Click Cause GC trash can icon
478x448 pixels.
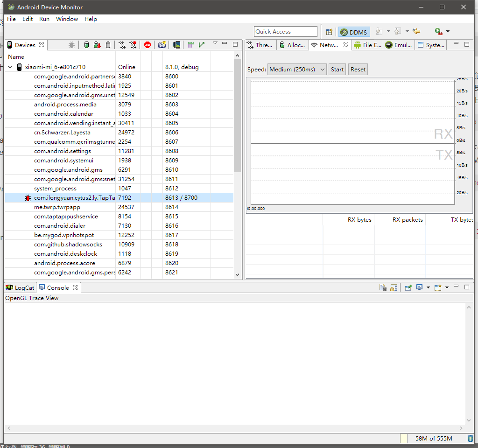[108, 45]
